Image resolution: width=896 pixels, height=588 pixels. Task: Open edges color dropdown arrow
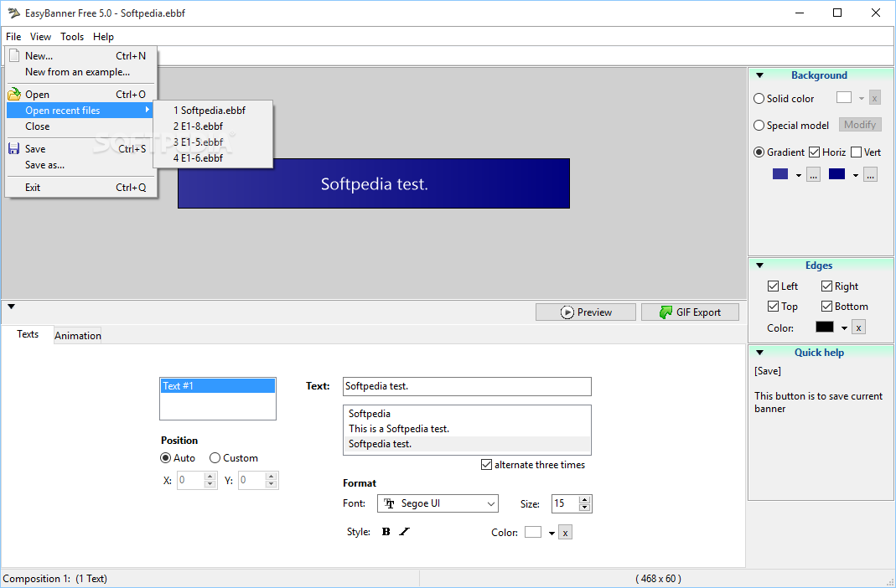tap(844, 328)
